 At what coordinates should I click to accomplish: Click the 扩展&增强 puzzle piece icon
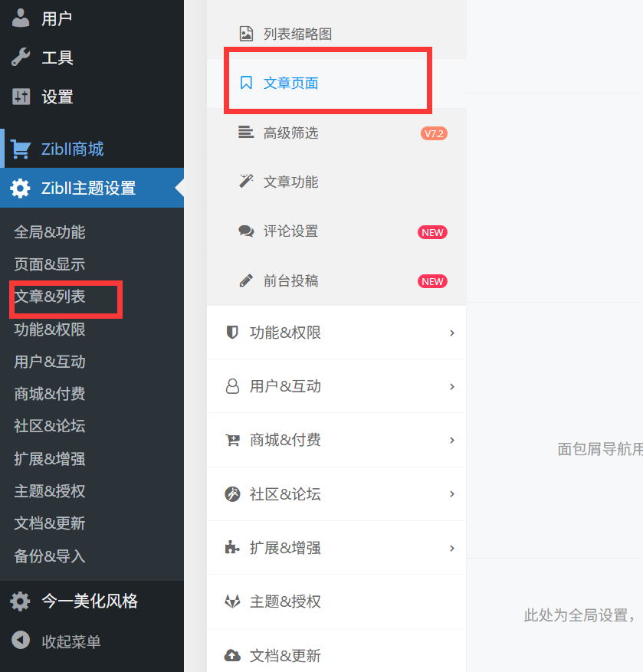(x=232, y=547)
